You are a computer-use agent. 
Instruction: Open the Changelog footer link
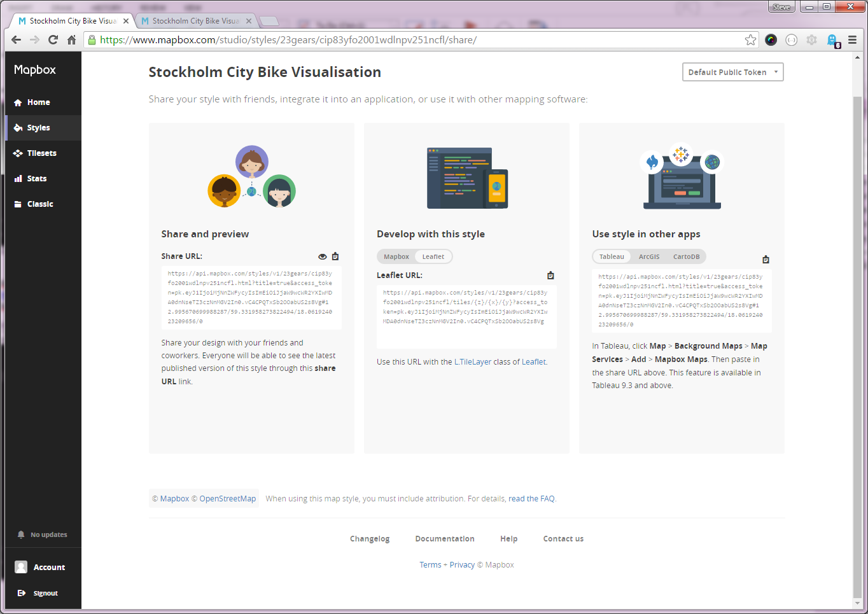(370, 539)
